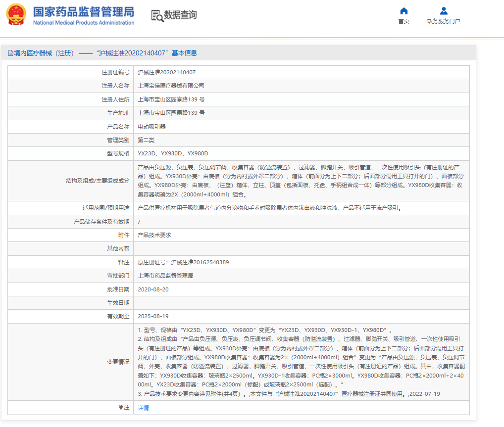Screen dimensions: 504x427
Task: Select product name 电动吸引器
Action: coord(151,127)
